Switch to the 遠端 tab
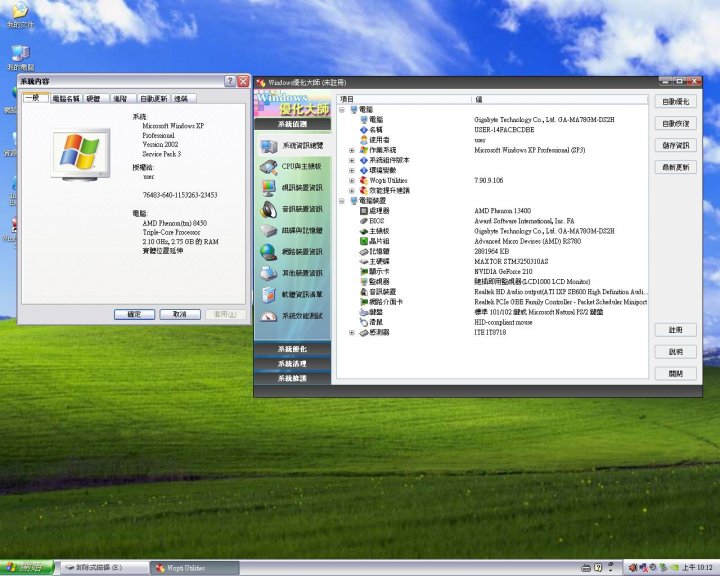 pyautogui.click(x=183, y=99)
